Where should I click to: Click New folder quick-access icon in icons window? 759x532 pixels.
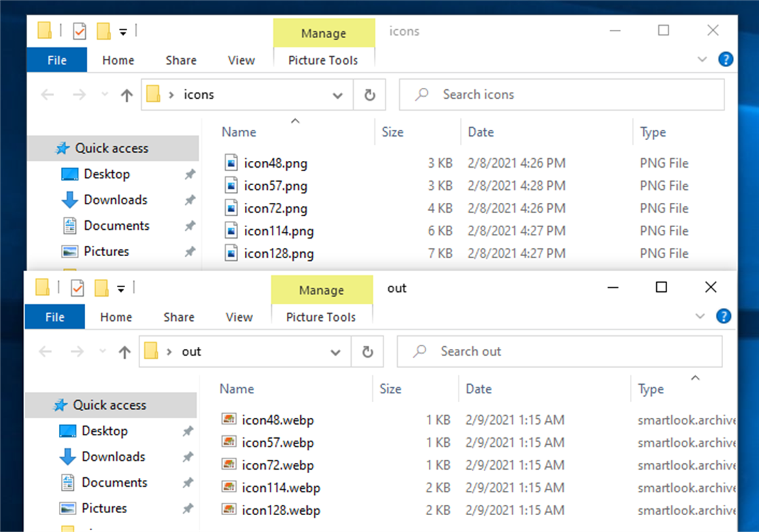click(x=103, y=31)
